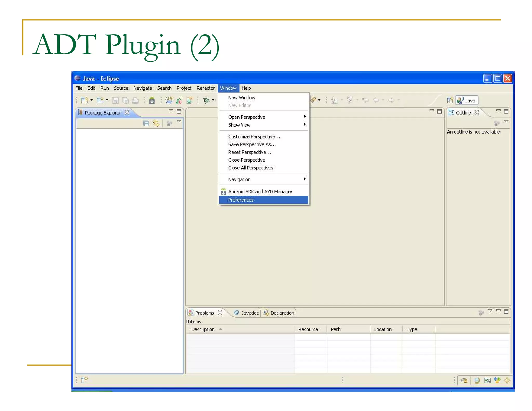Screen dimensions: 532x411
Task: Click the New wizard toolbar icon
Action: 84,100
